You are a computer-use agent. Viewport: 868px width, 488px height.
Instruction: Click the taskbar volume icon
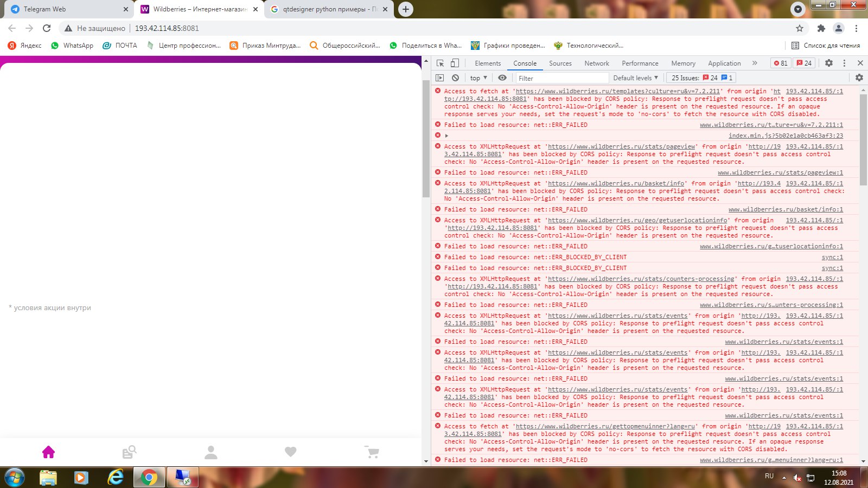point(797,478)
